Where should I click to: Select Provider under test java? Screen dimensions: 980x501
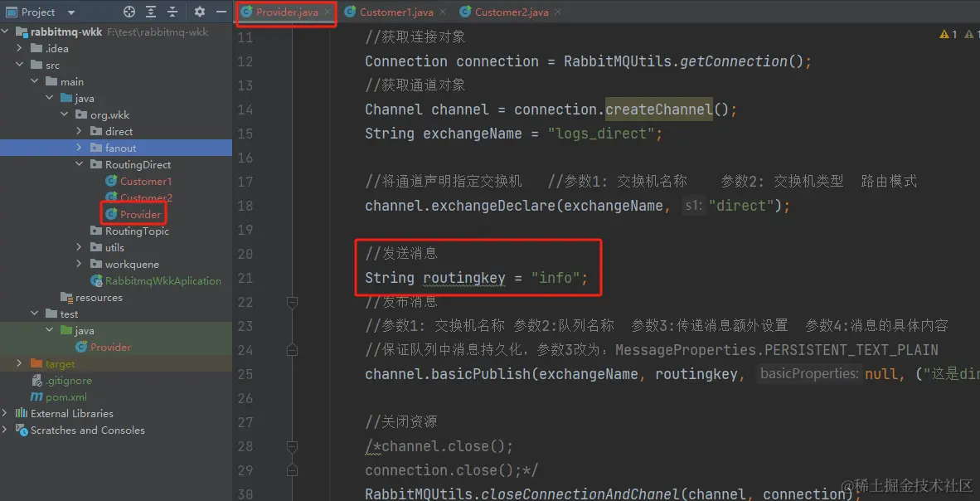[110, 348]
